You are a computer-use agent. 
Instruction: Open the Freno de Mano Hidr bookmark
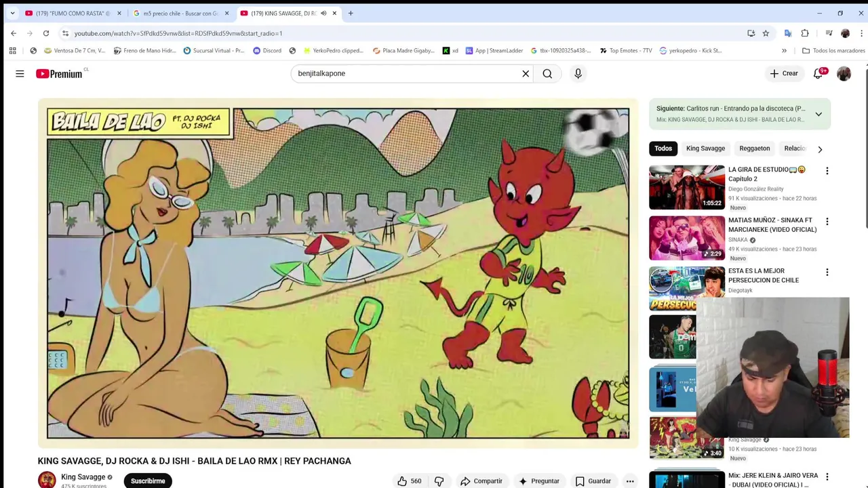[x=145, y=51]
